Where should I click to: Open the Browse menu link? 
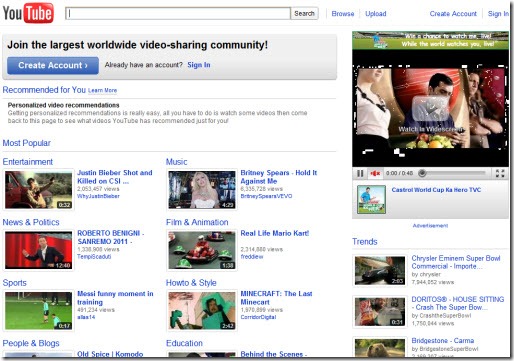click(343, 14)
